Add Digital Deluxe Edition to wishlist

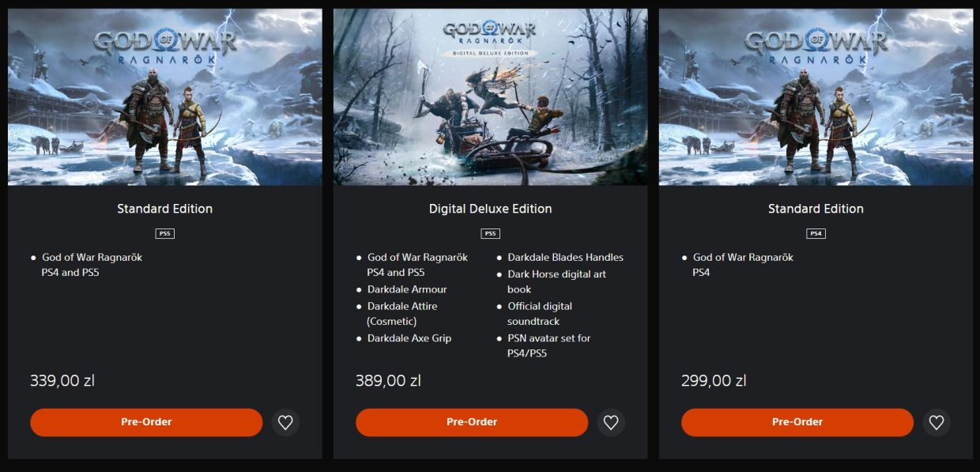[611, 422]
